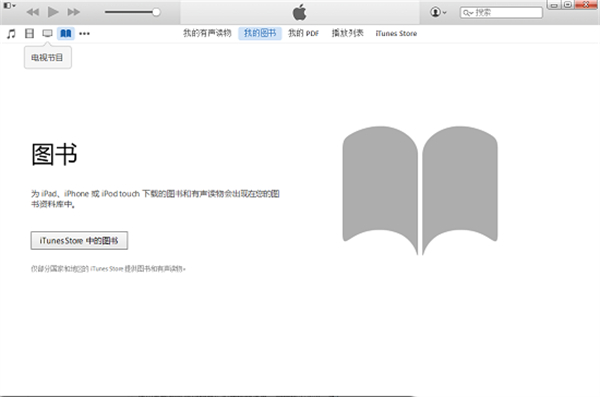Select the 我的图书 tab
The width and height of the screenshot is (600, 397).
tap(260, 33)
